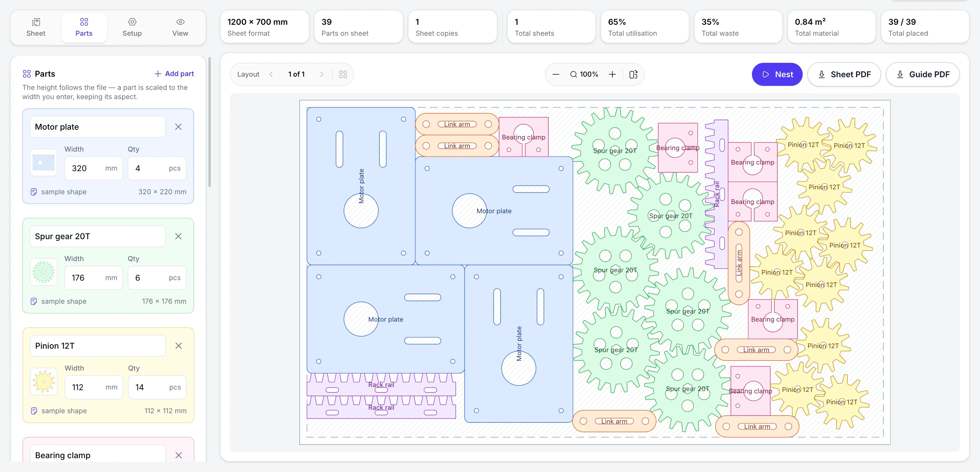This screenshot has height=472, width=980.
Task: Edit the Pinion 12T name field
Action: point(98,346)
